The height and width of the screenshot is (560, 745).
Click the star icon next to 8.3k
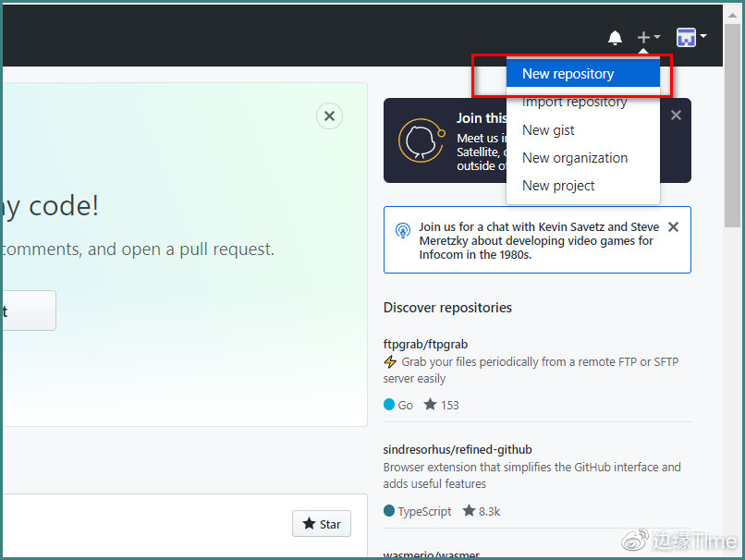click(469, 511)
